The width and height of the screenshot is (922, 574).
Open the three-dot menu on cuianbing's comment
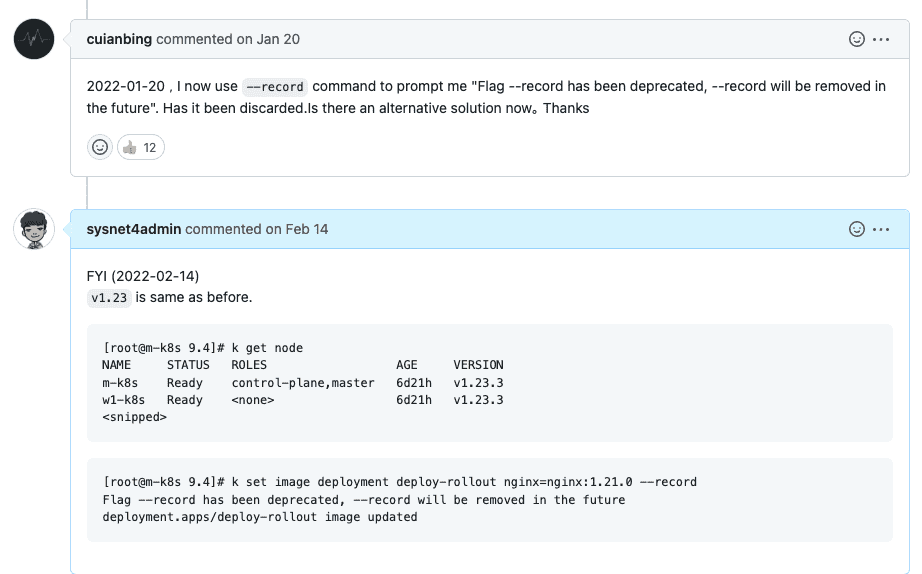coord(881,39)
